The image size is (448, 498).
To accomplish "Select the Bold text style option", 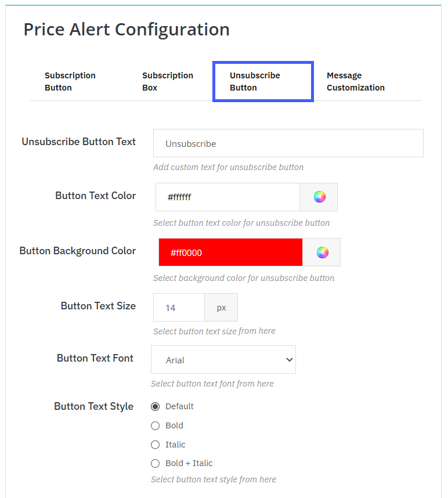I will tap(155, 425).
